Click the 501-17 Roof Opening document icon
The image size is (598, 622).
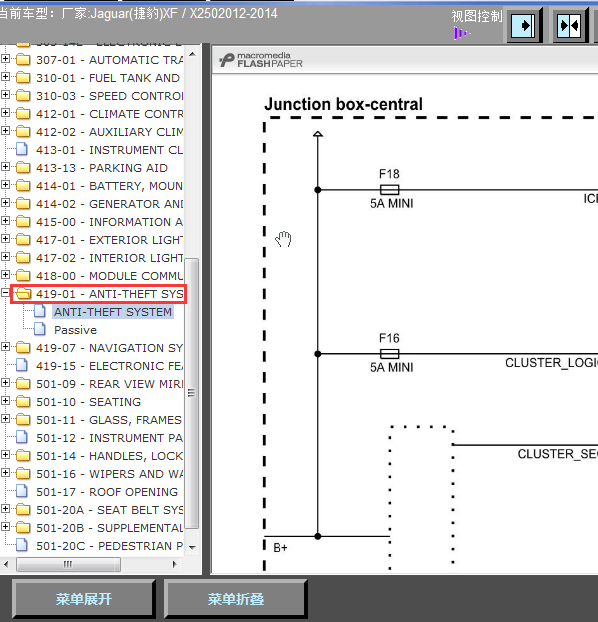tap(22, 491)
